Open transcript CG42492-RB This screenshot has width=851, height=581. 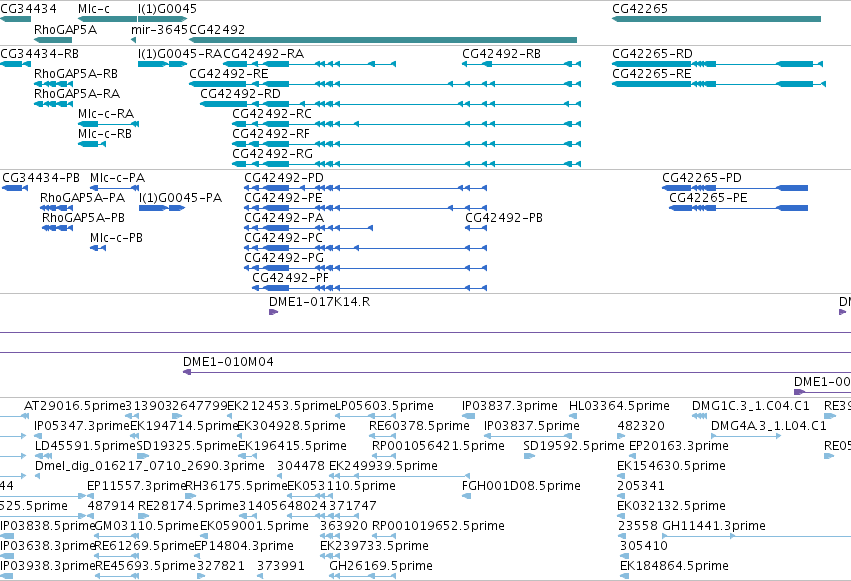click(x=522, y=64)
